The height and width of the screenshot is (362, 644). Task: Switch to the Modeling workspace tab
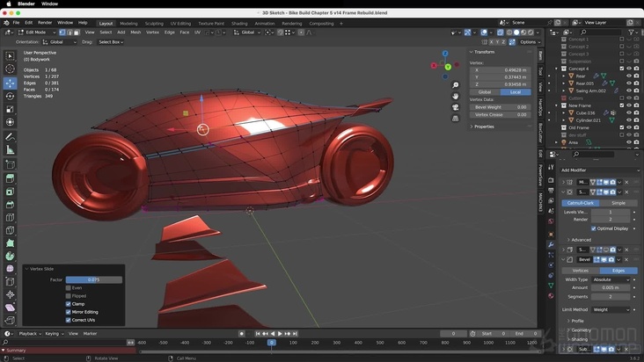pyautogui.click(x=128, y=24)
